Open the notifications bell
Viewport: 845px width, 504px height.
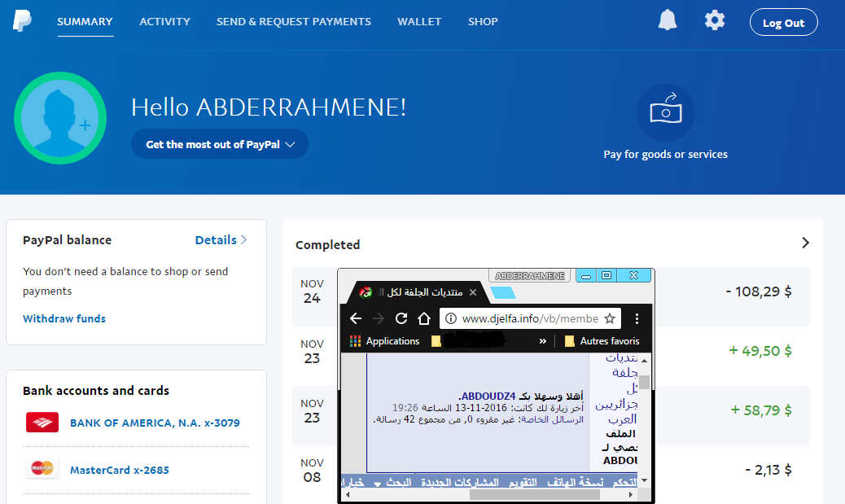(668, 20)
